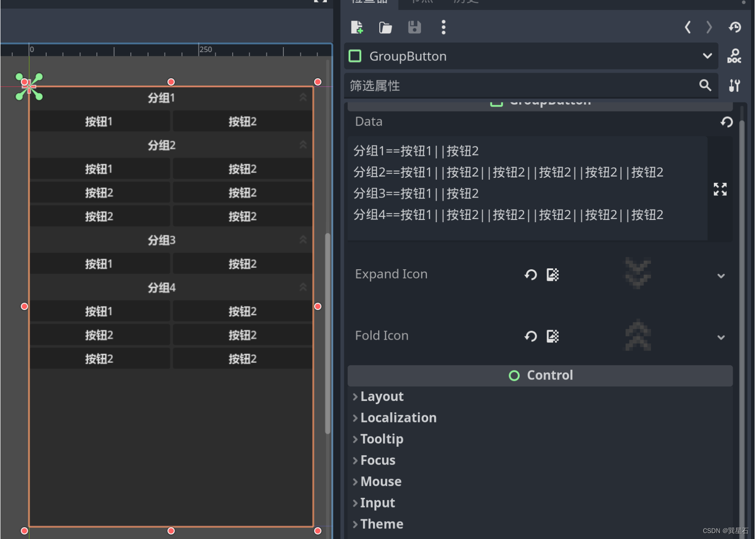Screen dimensions: 756x539
Task: Save the currently edited resource
Action: [x=415, y=27]
